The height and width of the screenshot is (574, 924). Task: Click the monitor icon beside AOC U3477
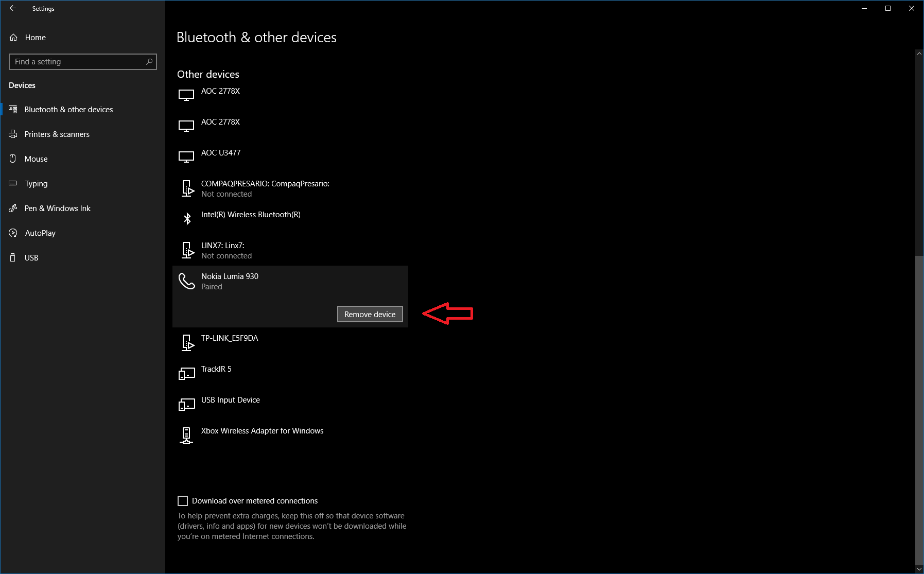tap(186, 157)
